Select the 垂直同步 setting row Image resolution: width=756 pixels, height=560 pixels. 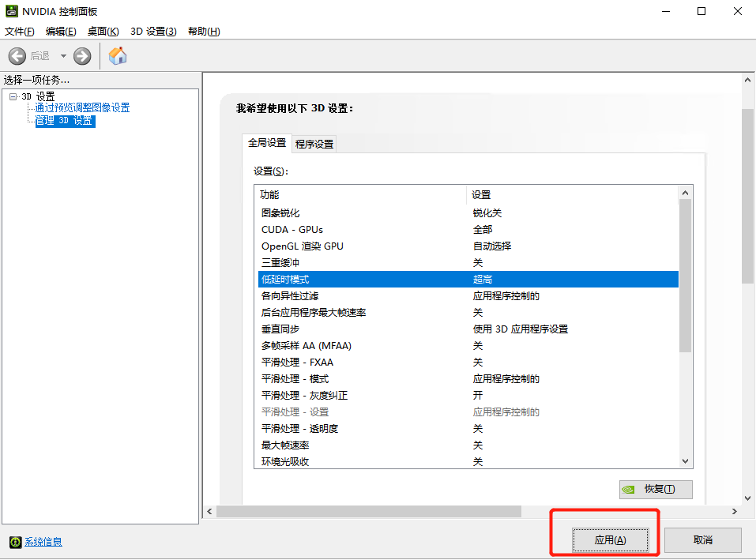(468, 329)
